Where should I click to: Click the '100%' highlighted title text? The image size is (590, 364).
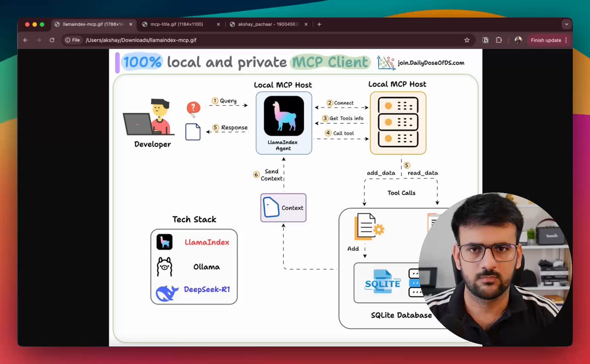[142, 62]
